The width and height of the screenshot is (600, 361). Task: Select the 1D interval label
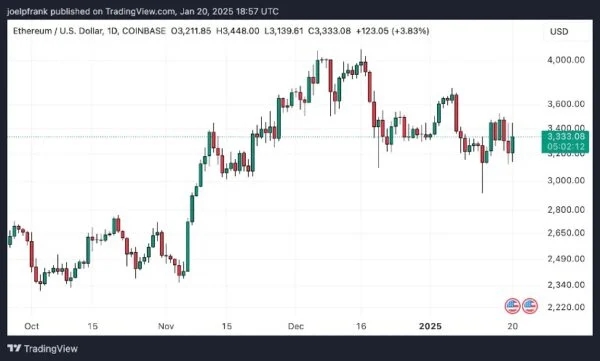112,31
